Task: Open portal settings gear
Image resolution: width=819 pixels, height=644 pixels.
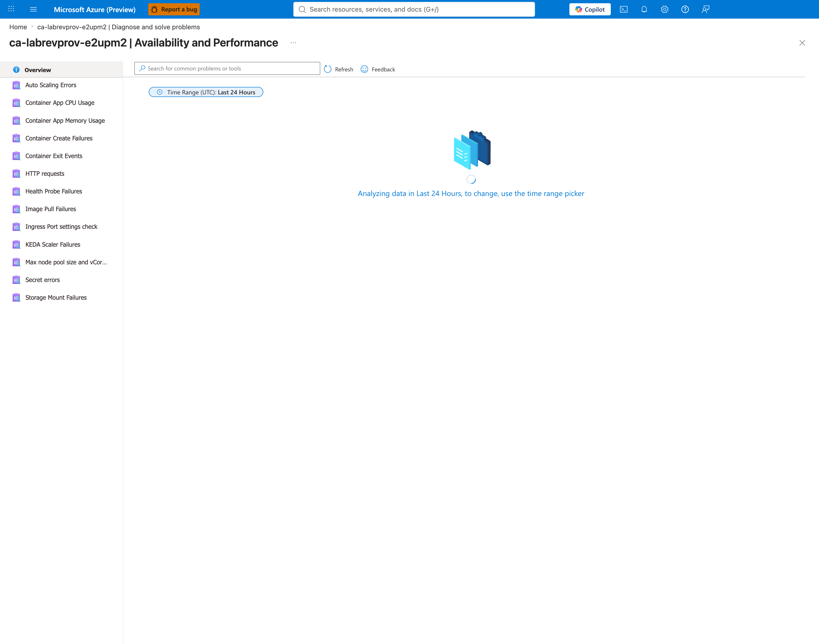Action: coord(664,9)
